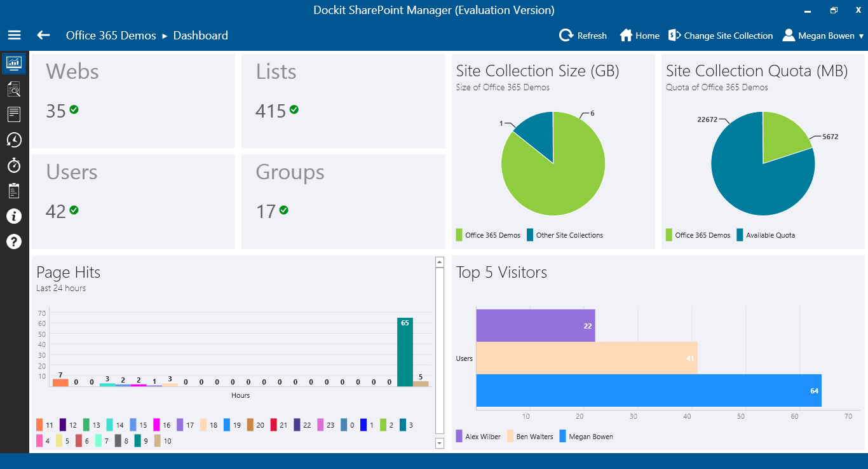Select Dashboard in the breadcrumb

[x=200, y=36]
